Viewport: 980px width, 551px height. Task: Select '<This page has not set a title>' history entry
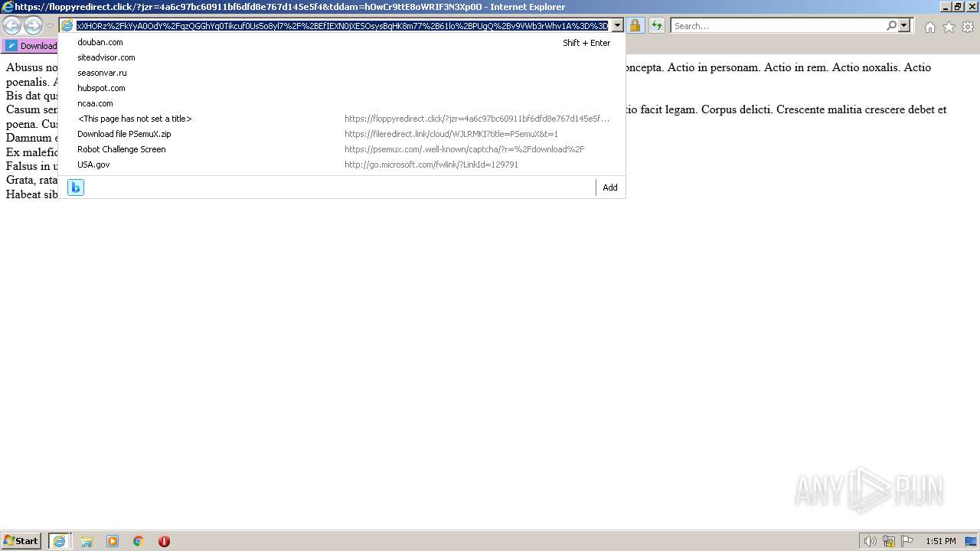342,119
